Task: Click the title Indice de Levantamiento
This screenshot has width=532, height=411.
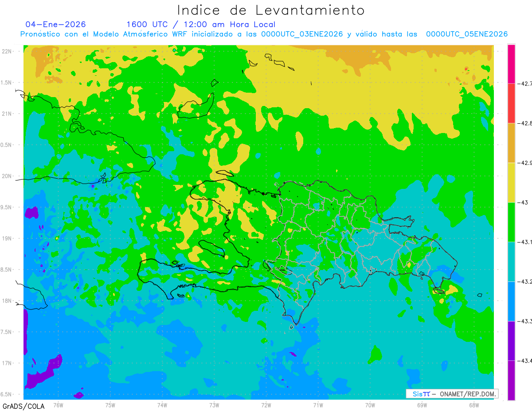Action: (x=271, y=10)
